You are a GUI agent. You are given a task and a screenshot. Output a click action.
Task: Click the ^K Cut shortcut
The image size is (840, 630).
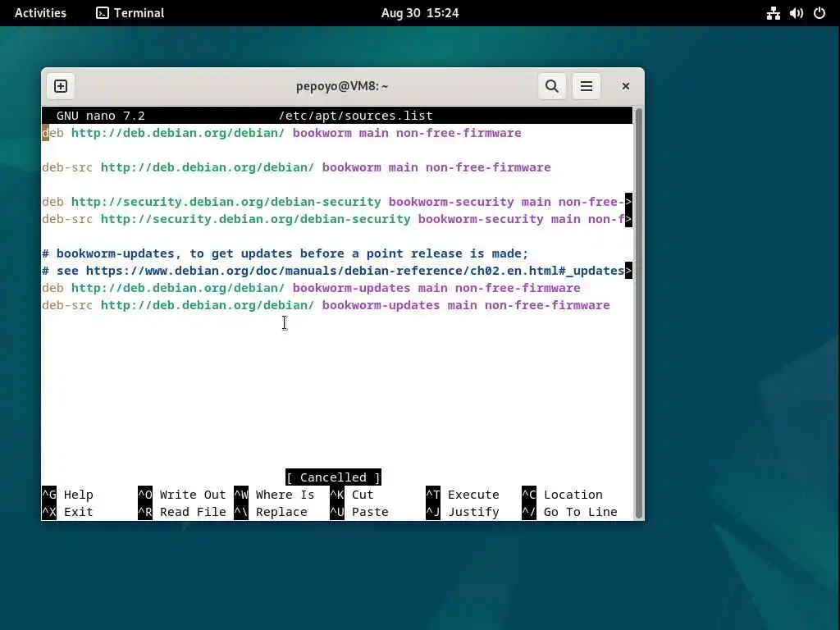[x=352, y=495]
